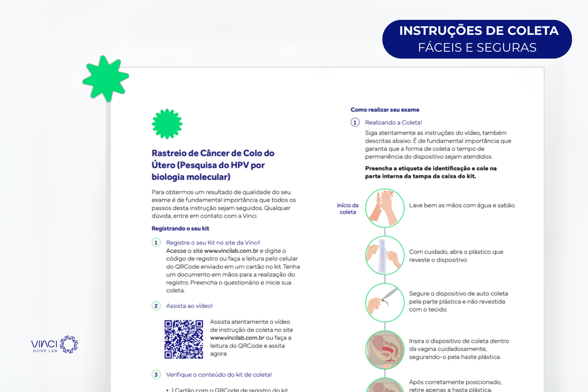Click 'Com cuidado, abra o plástico' instruction text
Screen dimensions: 588x392
(x=456, y=256)
